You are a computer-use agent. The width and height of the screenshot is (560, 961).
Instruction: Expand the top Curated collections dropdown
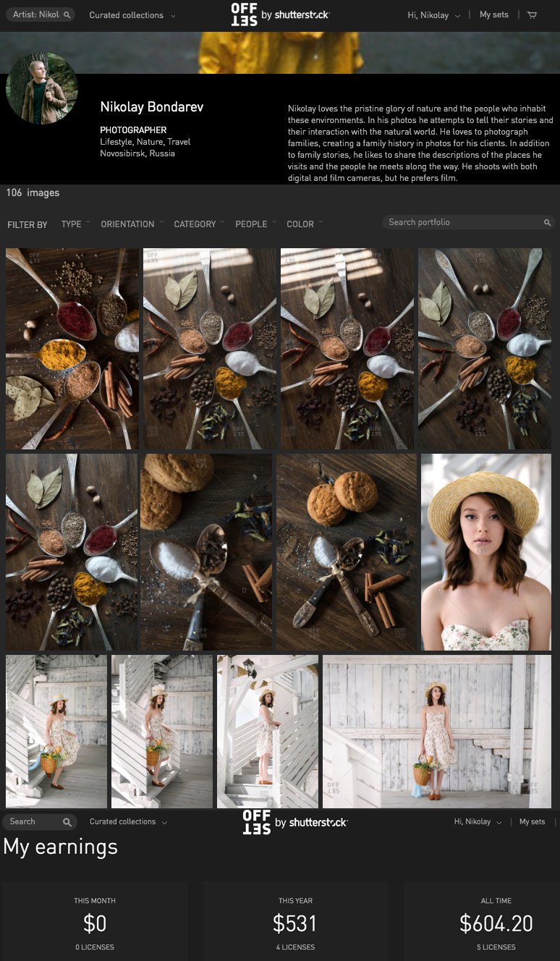point(132,15)
